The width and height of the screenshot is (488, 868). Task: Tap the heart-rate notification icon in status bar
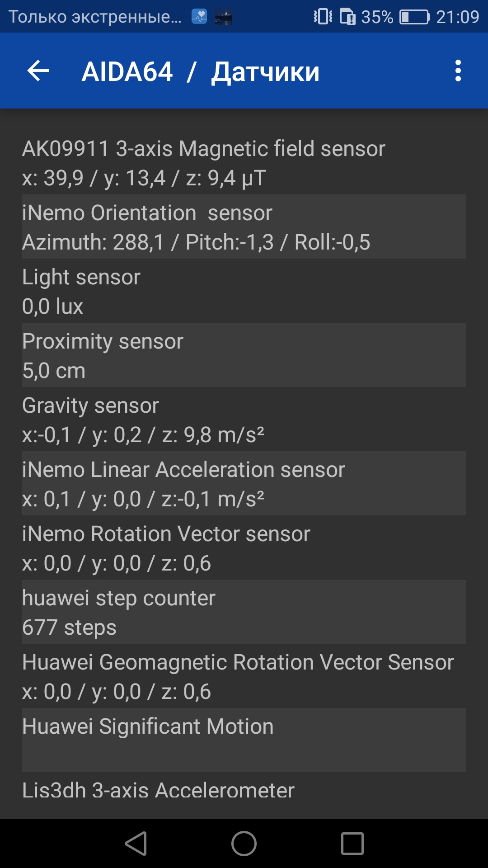(199, 17)
